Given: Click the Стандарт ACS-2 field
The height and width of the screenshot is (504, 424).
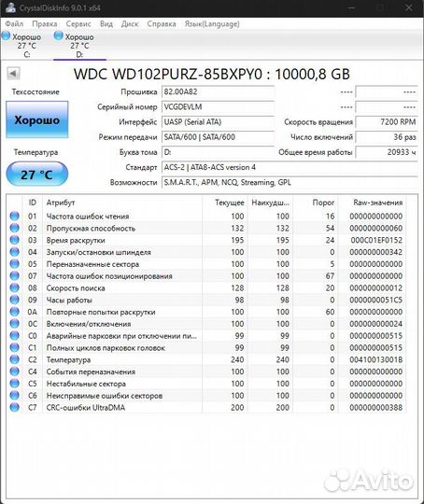Looking at the screenshot, I should pyautogui.click(x=290, y=167).
